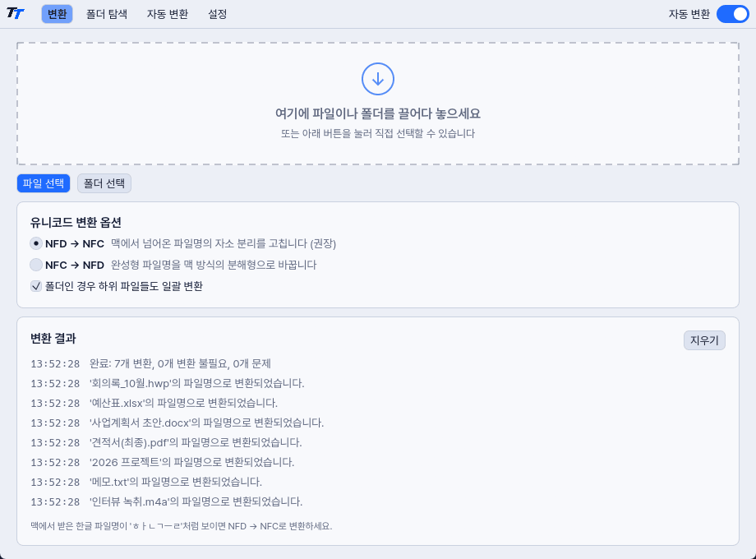Viewport: 756px width, 559px height.
Task: Click the 또는 아래 버튼을 눌러 subtitle text
Action: pos(378,133)
